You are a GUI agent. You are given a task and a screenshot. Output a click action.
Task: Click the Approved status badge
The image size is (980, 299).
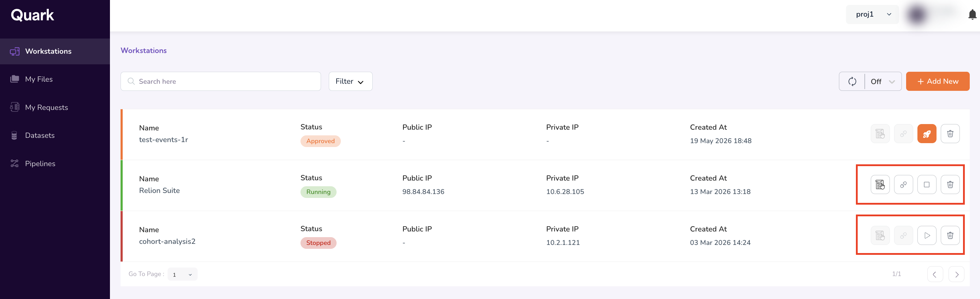[320, 141]
